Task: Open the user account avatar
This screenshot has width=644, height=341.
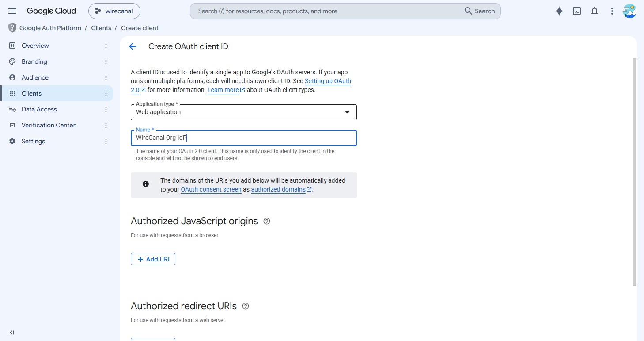Action: 629,11
